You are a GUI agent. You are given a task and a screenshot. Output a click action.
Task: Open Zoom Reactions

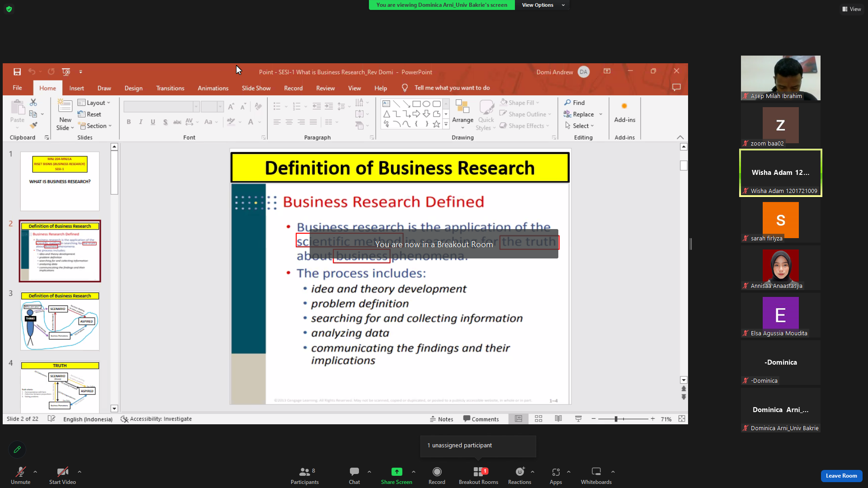(519, 475)
